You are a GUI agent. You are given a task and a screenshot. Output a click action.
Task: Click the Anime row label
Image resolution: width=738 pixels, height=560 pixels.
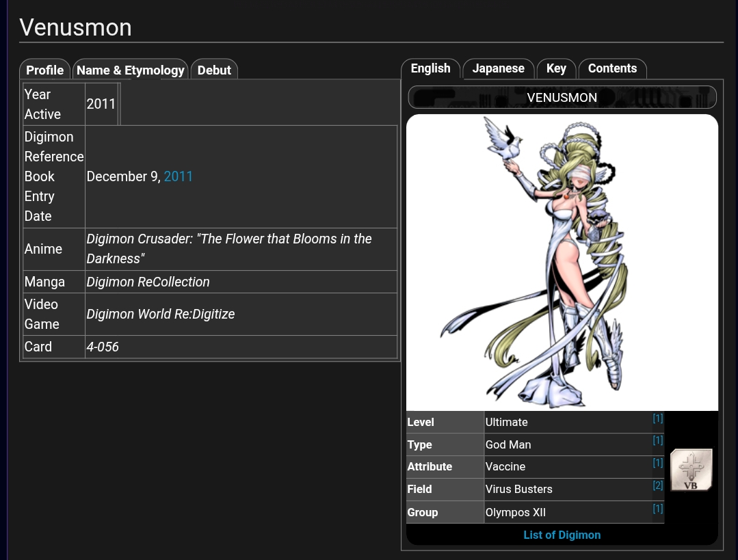43,249
